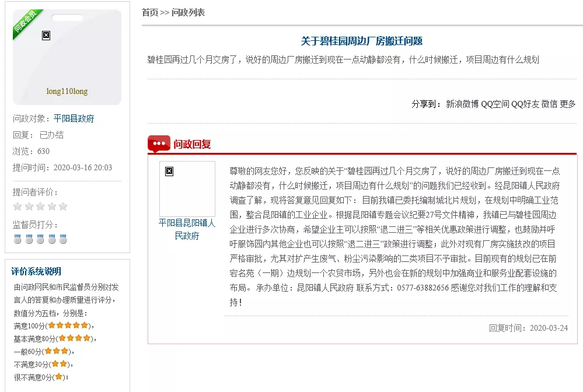The height and width of the screenshot is (392, 583).
Task: Click the third rating star under 提问者评价
Action: (40, 206)
